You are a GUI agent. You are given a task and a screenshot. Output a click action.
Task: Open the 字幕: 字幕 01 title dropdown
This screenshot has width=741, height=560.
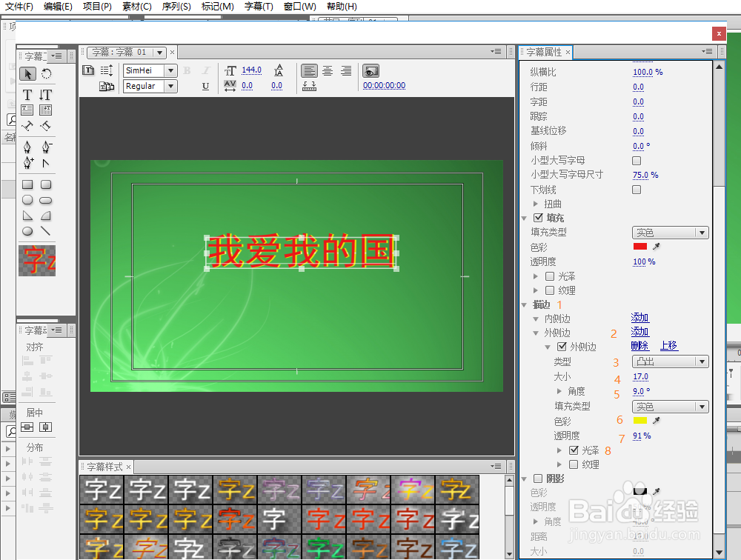tap(160, 53)
